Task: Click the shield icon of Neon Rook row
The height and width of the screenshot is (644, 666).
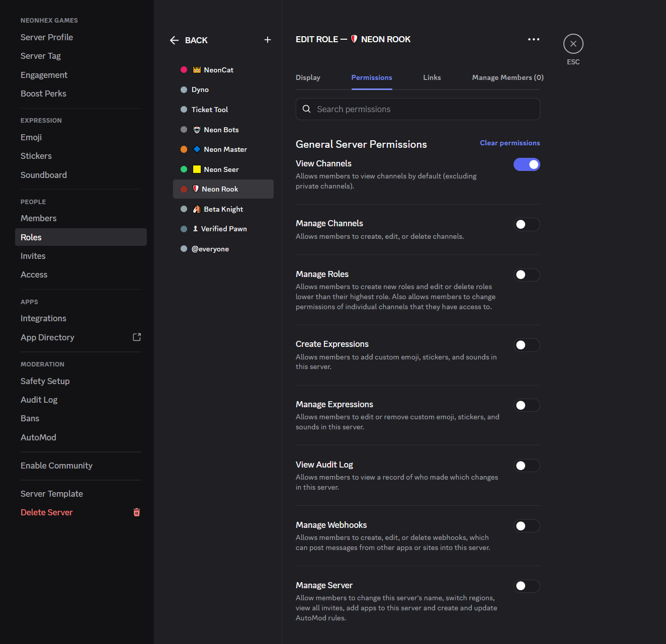Action: [x=196, y=189]
